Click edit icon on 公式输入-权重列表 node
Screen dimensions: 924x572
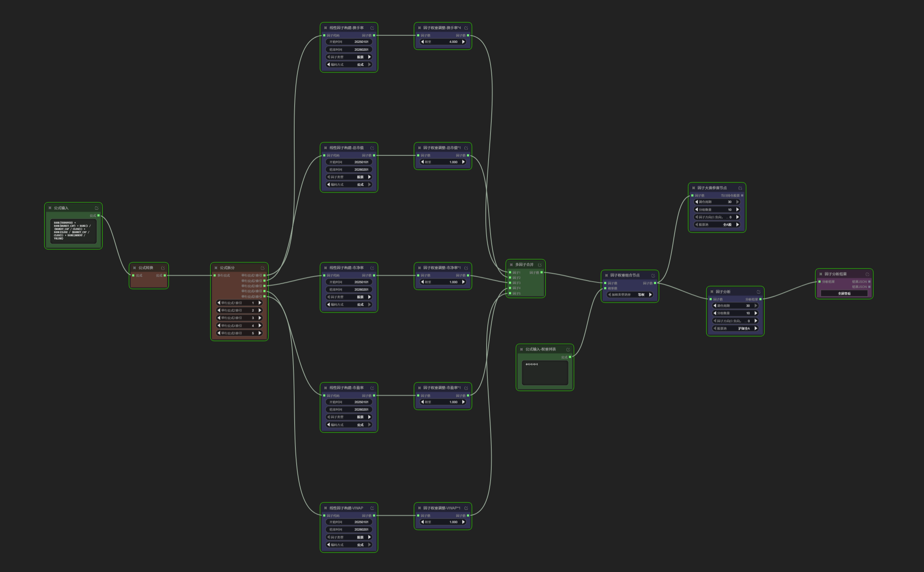pyautogui.click(x=568, y=349)
